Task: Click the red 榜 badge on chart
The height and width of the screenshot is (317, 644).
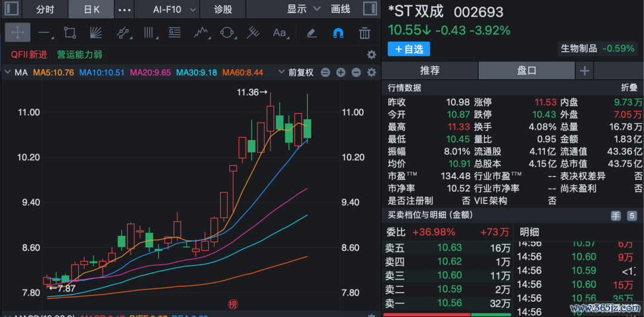Action: (x=233, y=304)
